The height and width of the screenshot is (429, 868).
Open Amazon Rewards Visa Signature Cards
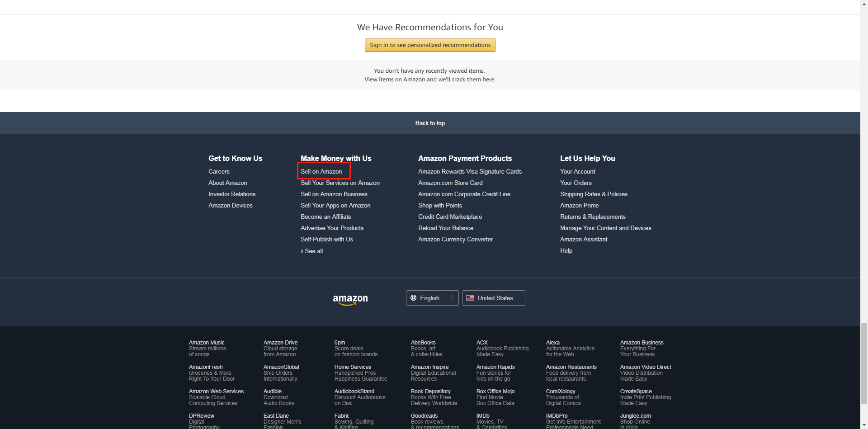tap(470, 171)
